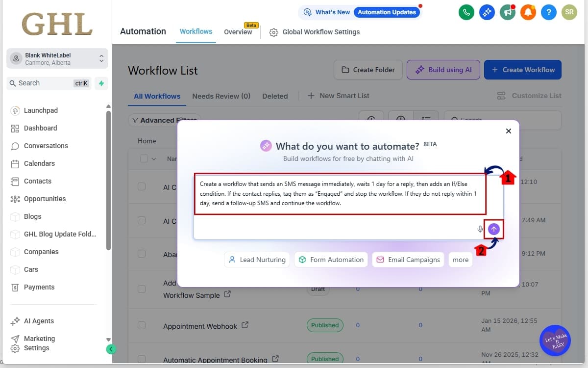The image size is (588, 368).
Task: Open the Needs Review tab
Action: [x=221, y=96]
